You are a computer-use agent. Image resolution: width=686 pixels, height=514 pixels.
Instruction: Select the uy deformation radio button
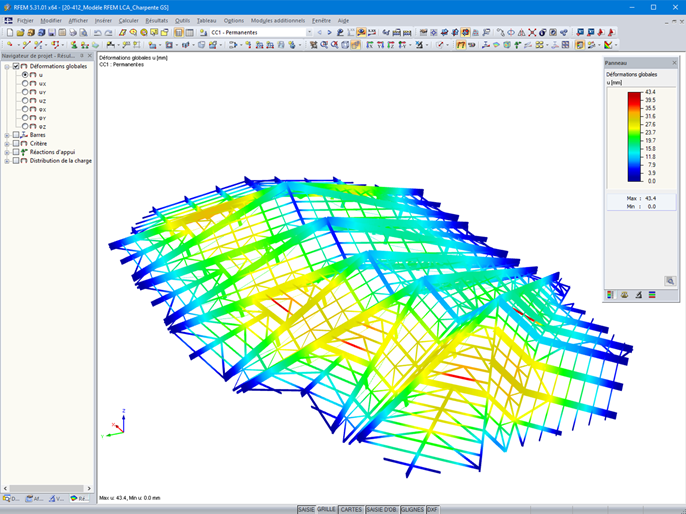click(x=25, y=92)
